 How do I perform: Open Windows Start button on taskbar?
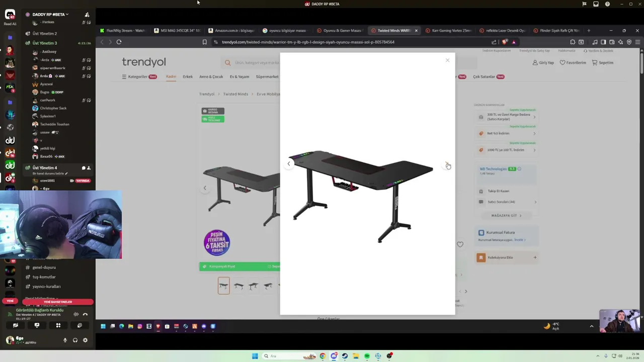coord(255,356)
